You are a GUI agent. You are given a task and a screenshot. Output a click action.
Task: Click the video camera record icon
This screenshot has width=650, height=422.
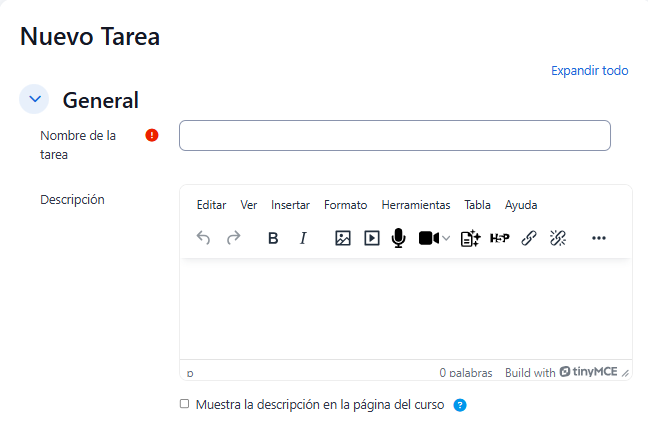click(428, 238)
